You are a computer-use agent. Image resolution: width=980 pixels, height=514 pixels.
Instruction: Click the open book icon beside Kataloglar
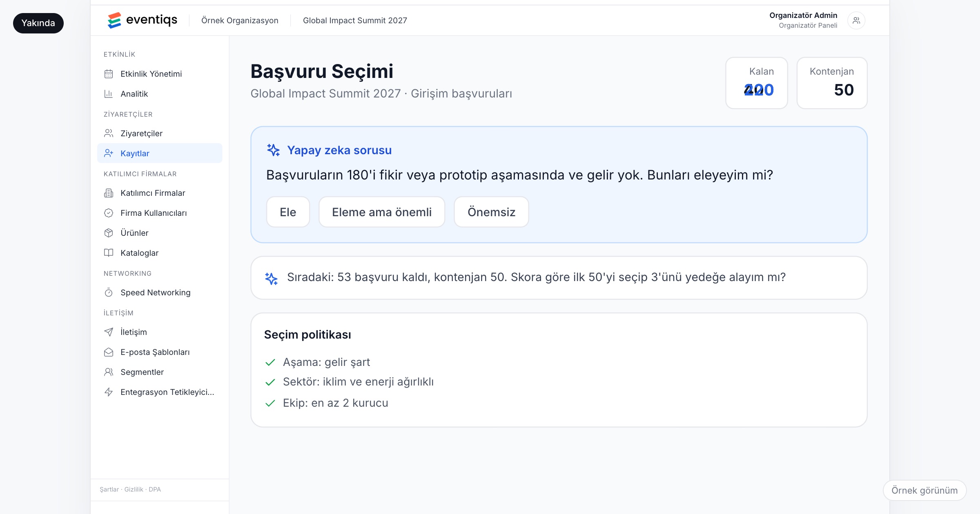tap(109, 253)
